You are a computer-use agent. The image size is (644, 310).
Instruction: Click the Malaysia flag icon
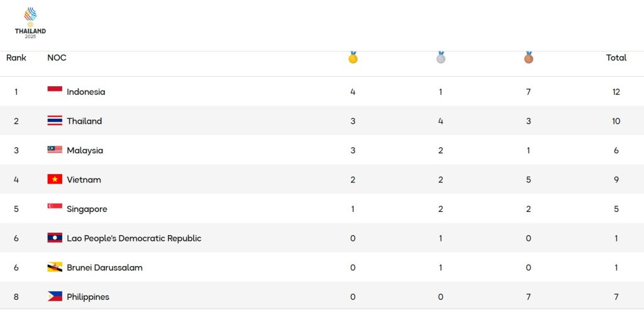55,150
